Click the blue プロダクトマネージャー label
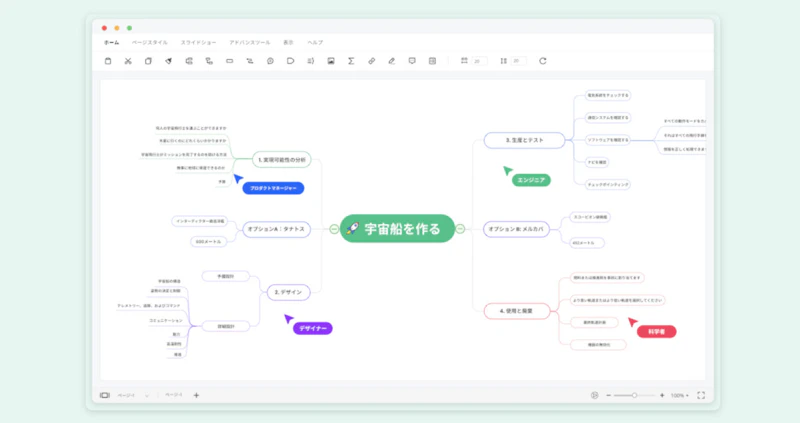Viewport: 800px width, 423px height. (273, 188)
